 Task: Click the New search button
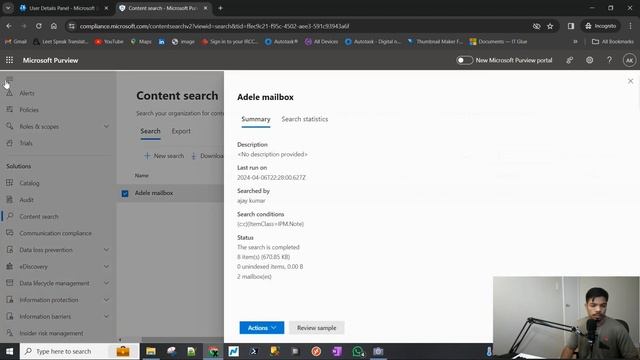pos(164,156)
